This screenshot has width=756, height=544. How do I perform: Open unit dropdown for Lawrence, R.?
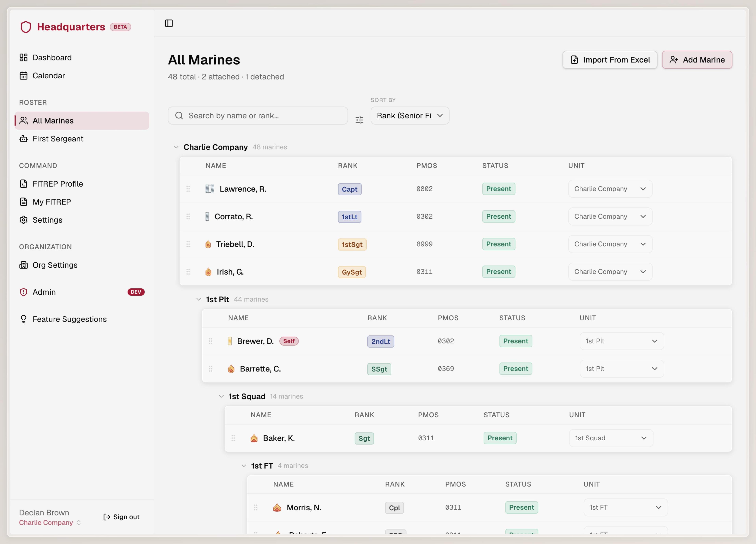[x=610, y=189]
